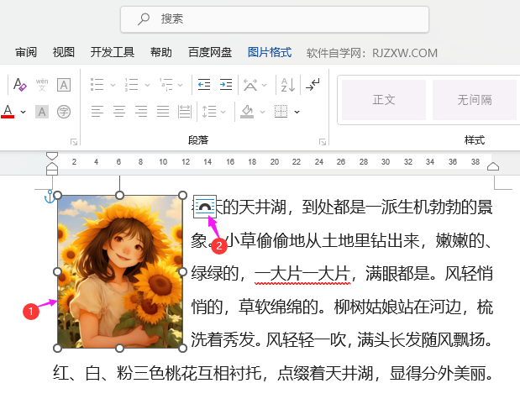Insert enclosed character icon

tap(64, 112)
